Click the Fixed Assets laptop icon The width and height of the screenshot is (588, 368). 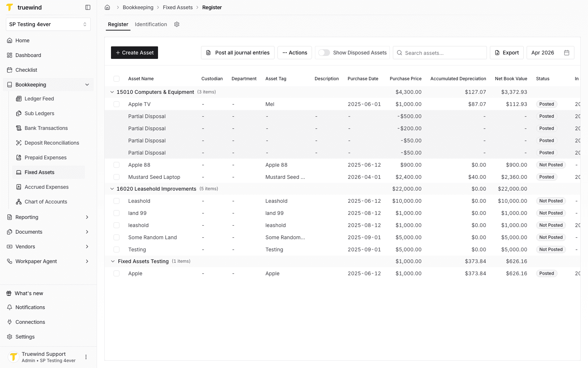[x=19, y=172]
